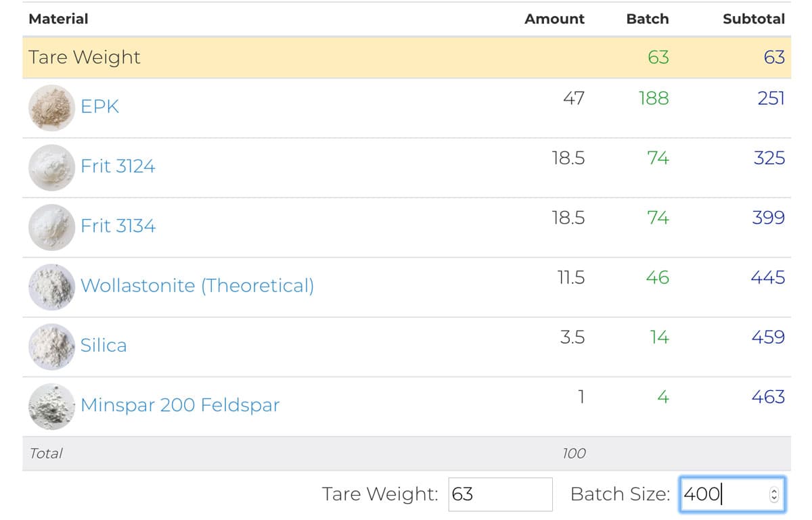
Task: Click the Subtotal column header
Action: point(753,19)
